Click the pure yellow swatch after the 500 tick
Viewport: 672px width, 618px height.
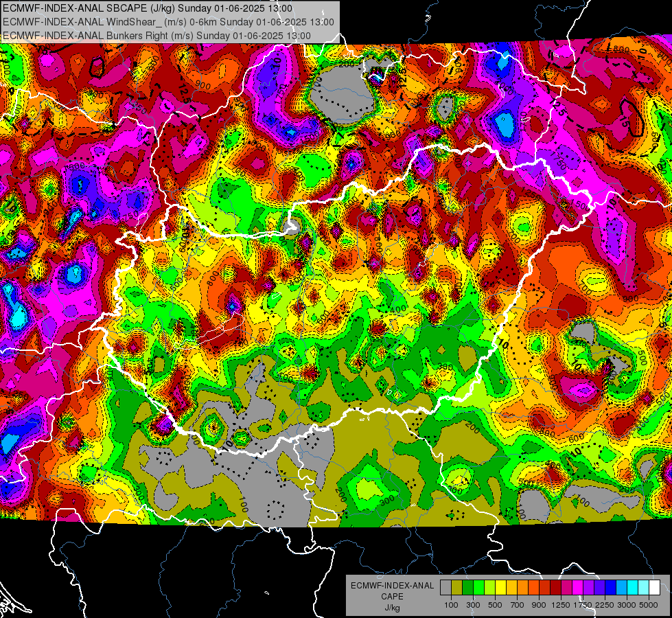click(500, 588)
